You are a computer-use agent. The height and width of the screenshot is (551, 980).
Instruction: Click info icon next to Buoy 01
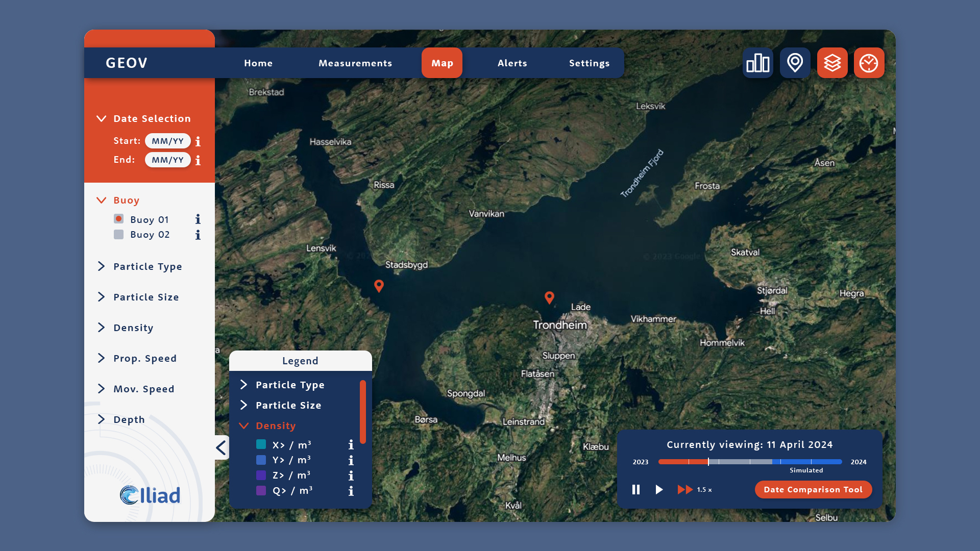click(x=198, y=219)
